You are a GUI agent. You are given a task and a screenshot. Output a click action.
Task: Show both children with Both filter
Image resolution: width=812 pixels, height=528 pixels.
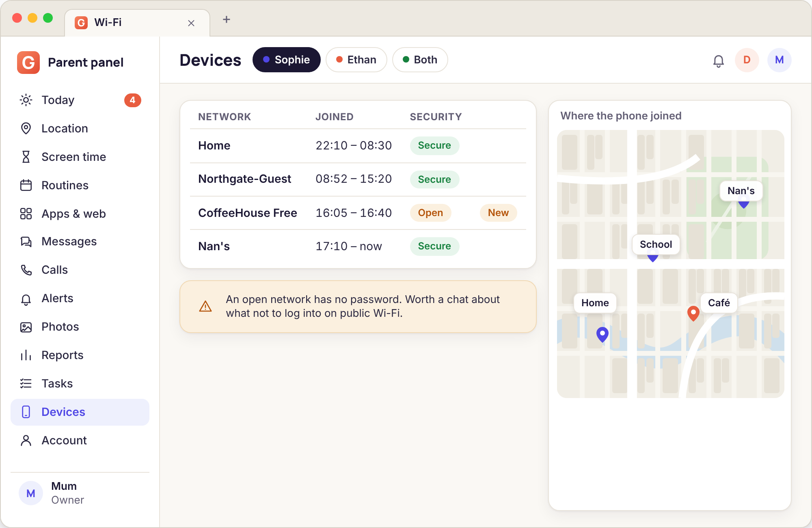click(420, 60)
